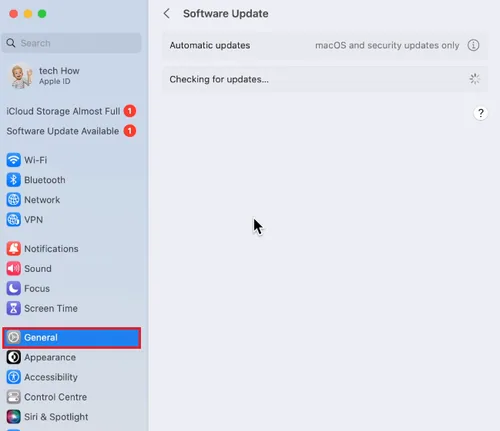Image resolution: width=500 pixels, height=431 pixels.
Task: Focus the Search field
Action: (71, 43)
